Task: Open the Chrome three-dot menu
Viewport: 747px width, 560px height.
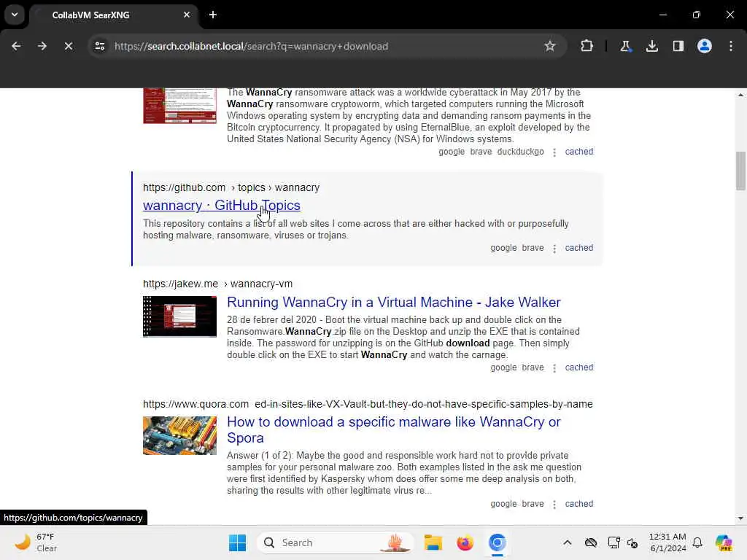Action: click(x=731, y=46)
